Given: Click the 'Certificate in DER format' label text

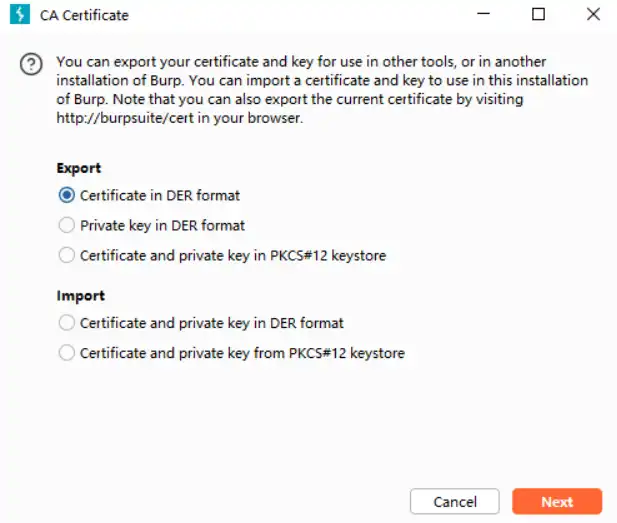Looking at the screenshot, I should 160,196.
